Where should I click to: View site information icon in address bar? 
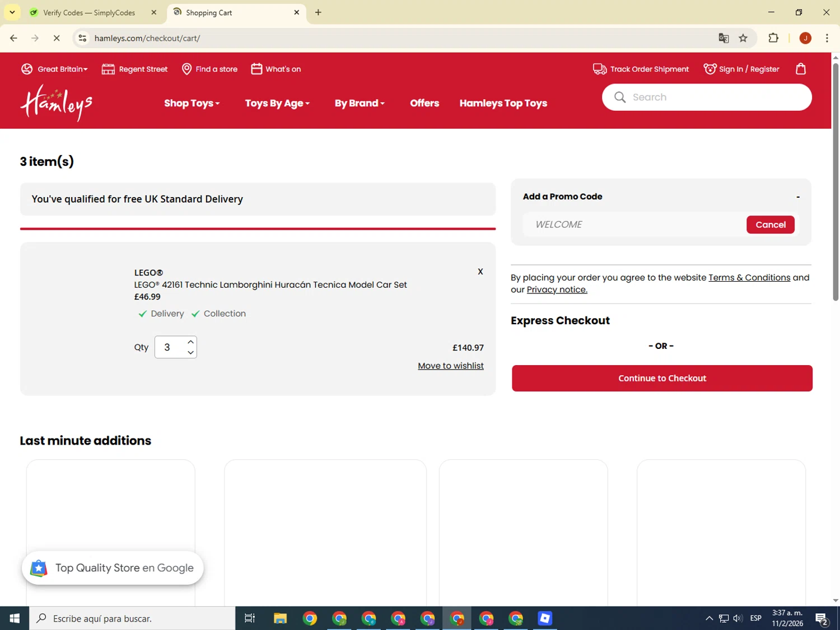coord(82,38)
